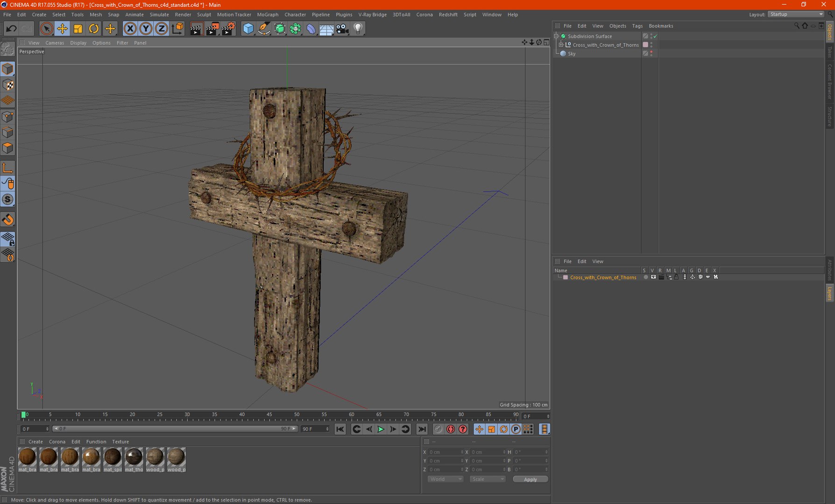Open the Render menu
Viewport: 835px width, 504px height.
tap(183, 14)
